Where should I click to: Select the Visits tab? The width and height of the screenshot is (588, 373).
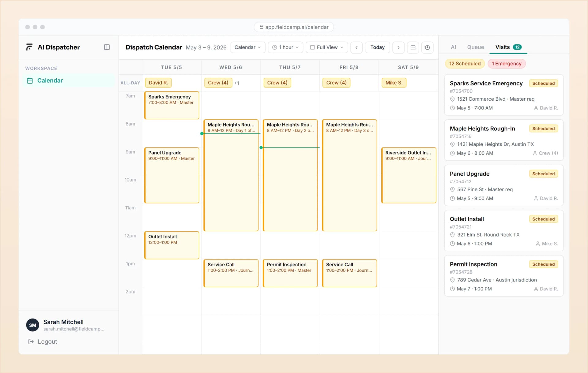click(508, 47)
